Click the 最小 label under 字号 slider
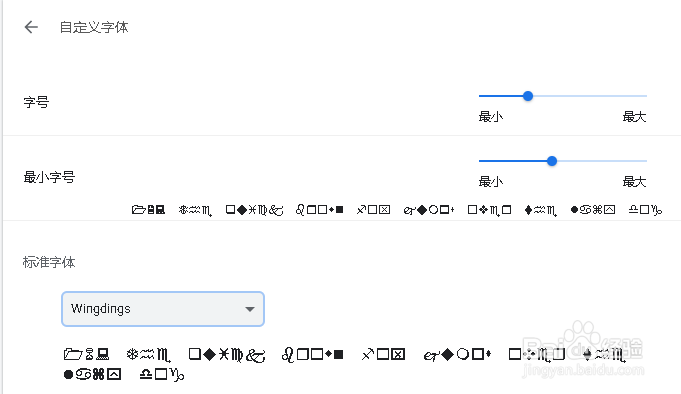 tap(491, 116)
